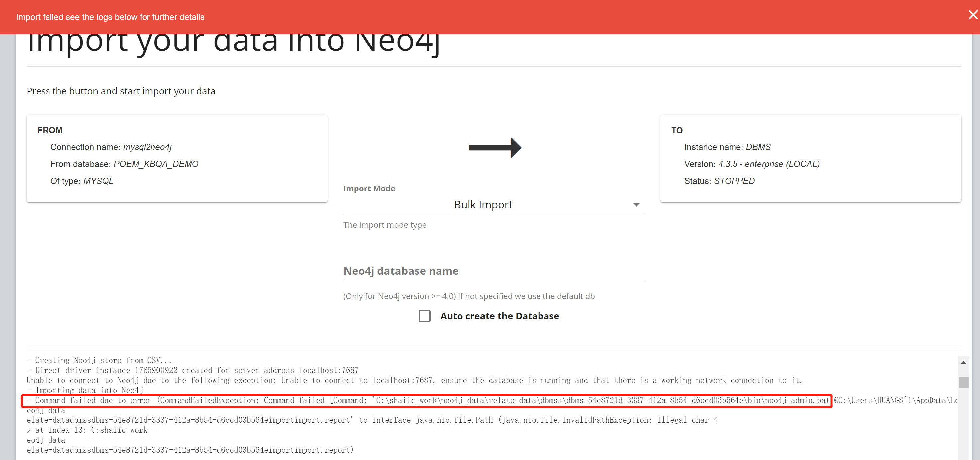Click the FROM card heading
This screenshot has width=980, height=460.
point(50,130)
